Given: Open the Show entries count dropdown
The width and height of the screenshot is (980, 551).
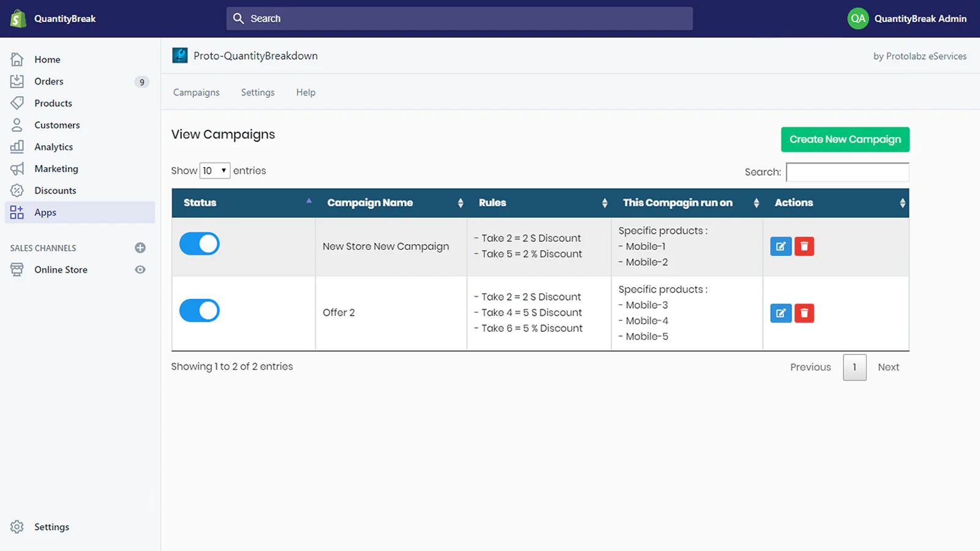Looking at the screenshot, I should point(215,171).
